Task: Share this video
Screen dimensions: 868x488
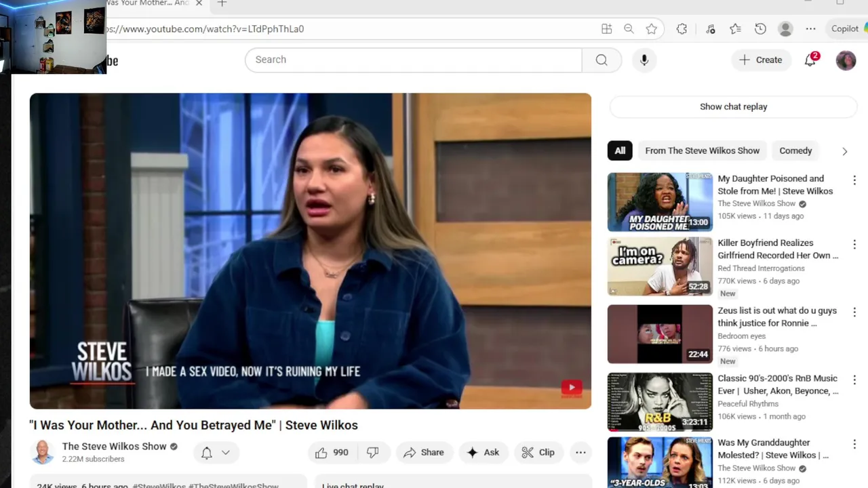Action: [423, 453]
